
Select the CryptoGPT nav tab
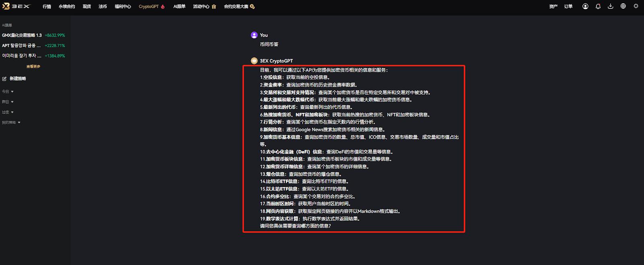[152, 6]
